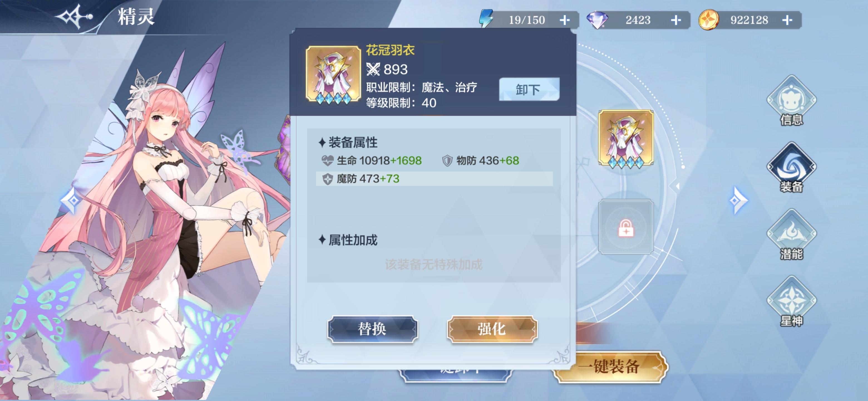Image resolution: width=868 pixels, height=401 pixels.
Task: Select the 装备 equipment icon
Action: [791, 167]
